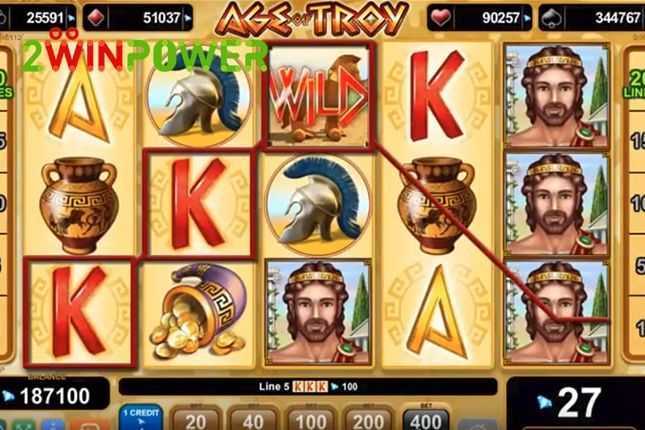
Task: Select the 20 lines tab on left
Action: pos(6,82)
